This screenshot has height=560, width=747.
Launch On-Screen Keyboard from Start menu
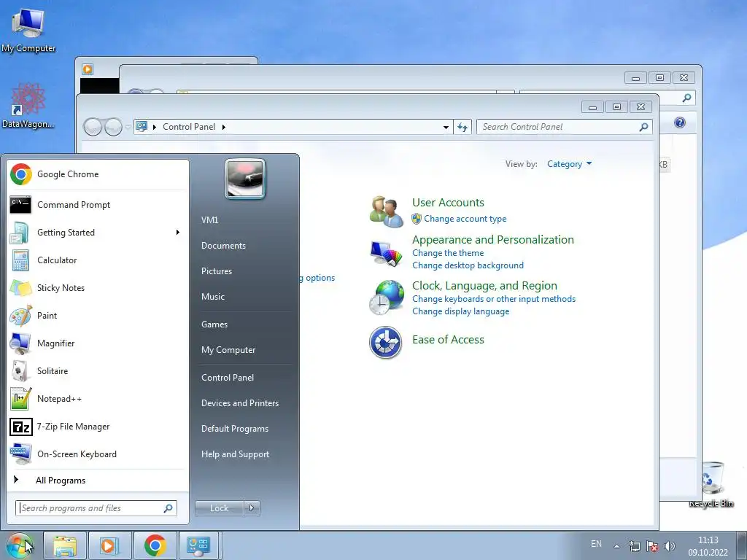click(97, 454)
